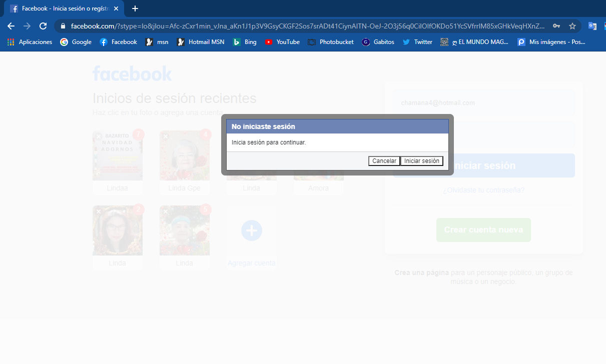The image size is (606, 364).
Task: Click the facebook logo
Action: click(x=132, y=73)
